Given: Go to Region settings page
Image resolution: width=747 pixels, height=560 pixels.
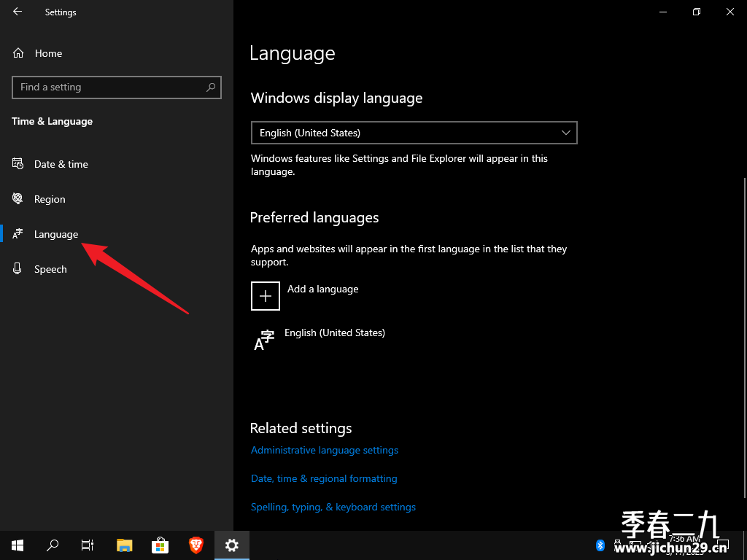Looking at the screenshot, I should click(50, 199).
